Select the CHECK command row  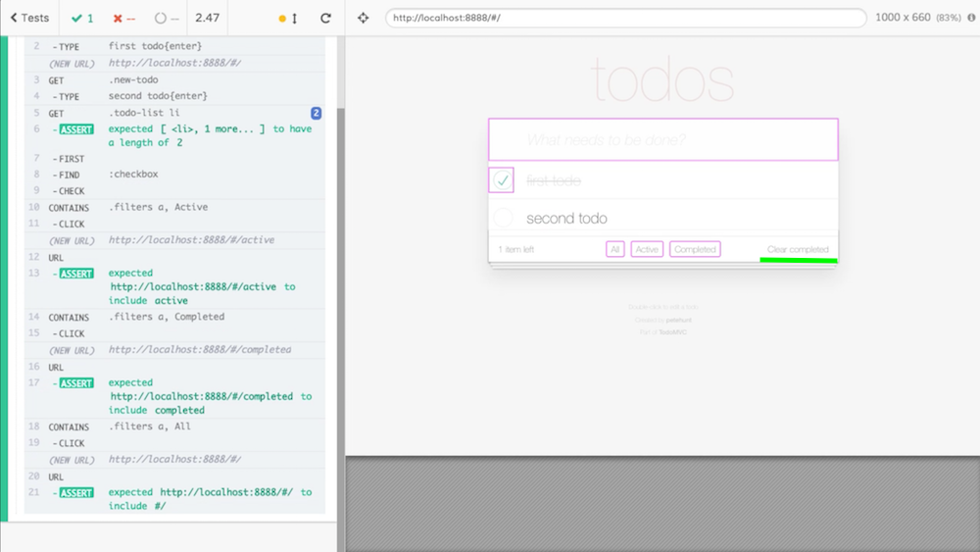point(174,190)
